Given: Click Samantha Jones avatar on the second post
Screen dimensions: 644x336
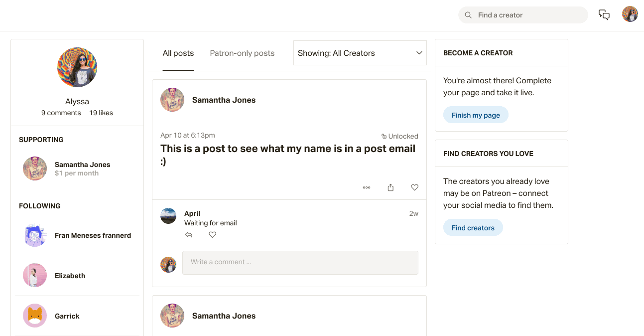Looking at the screenshot, I should (x=172, y=316).
